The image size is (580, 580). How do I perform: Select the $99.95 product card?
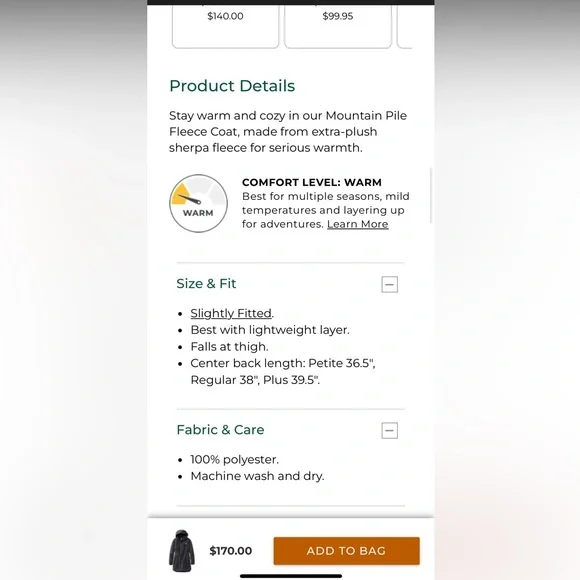coord(338,24)
